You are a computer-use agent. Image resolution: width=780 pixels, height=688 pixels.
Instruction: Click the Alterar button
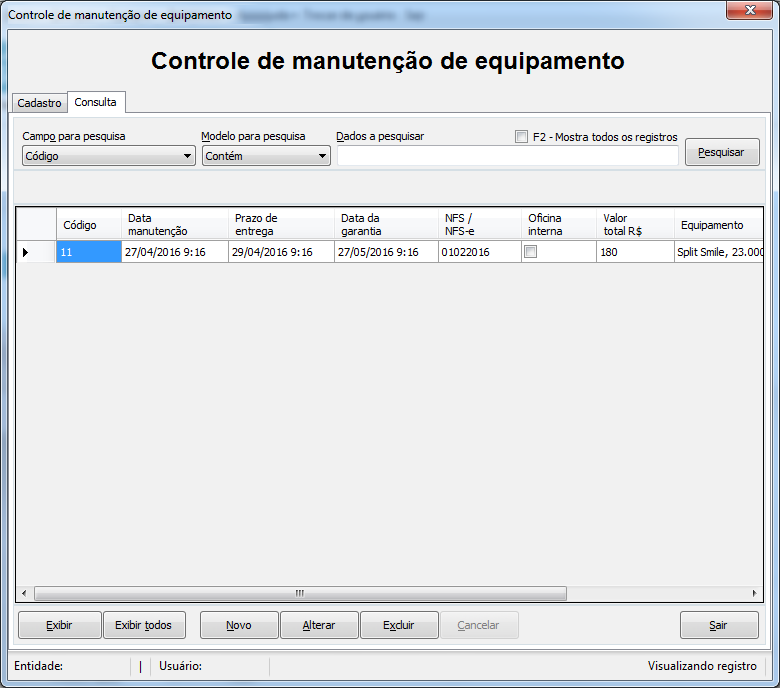pyautogui.click(x=319, y=625)
